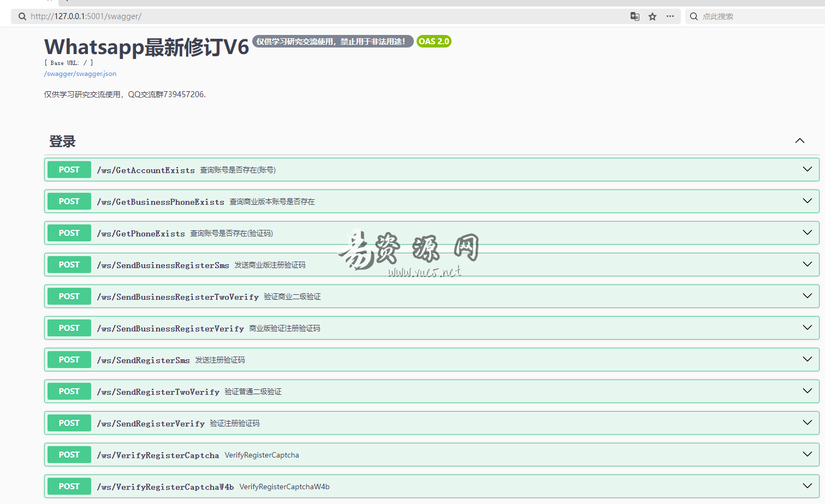
Task: Click the QQ交流群739457206 description line
Action: pyautogui.click(x=125, y=94)
